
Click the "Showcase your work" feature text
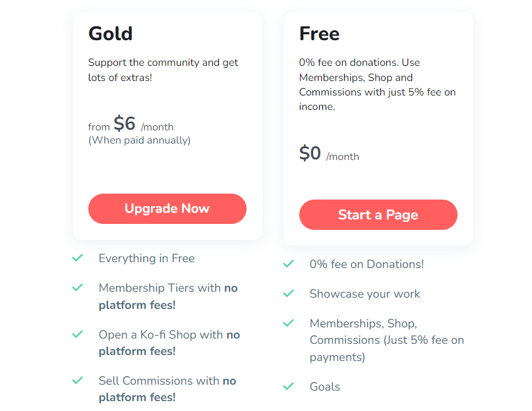point(365,294)
